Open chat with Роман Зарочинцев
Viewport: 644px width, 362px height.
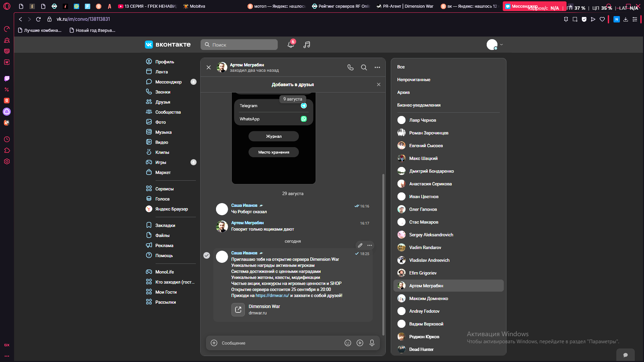[448, 133]
